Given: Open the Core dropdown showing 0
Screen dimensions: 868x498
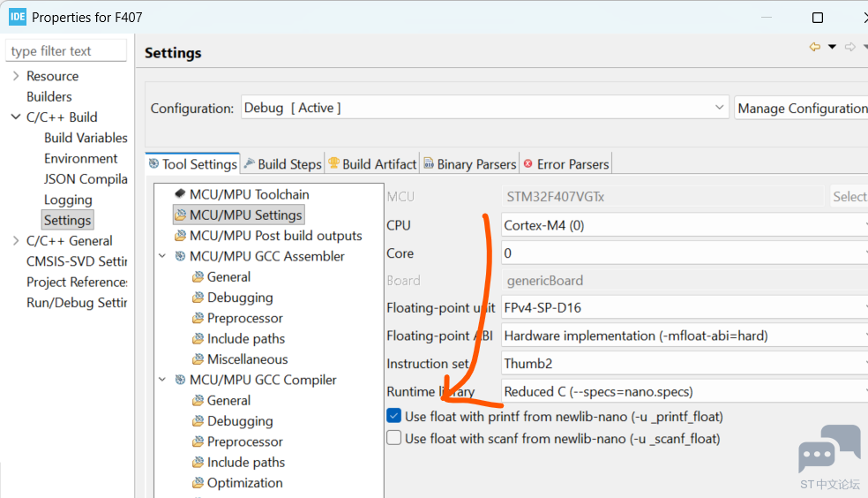Looking at the screenshot, I should click(x=685, y=253).
